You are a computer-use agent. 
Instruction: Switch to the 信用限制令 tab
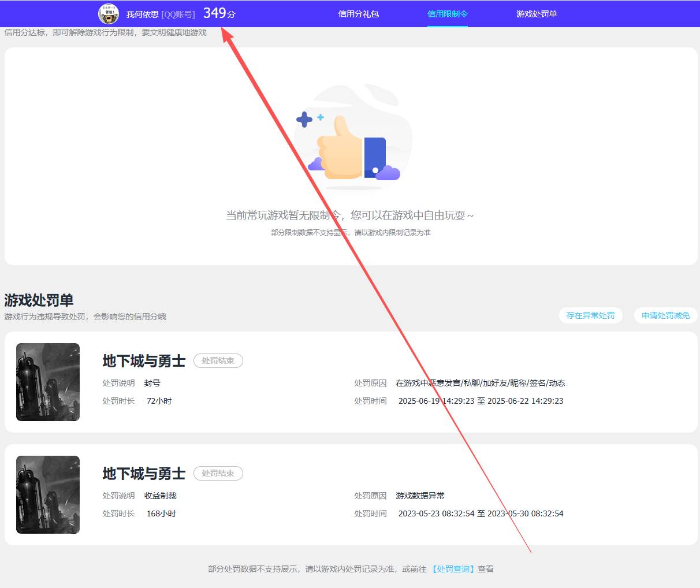[447, 14]
